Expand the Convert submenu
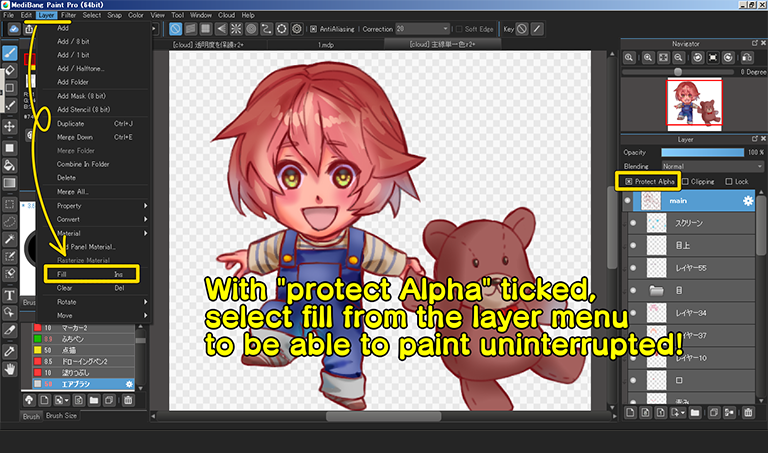Image resolution: width=768 pixels, height=453 pixels. (96, 219)
